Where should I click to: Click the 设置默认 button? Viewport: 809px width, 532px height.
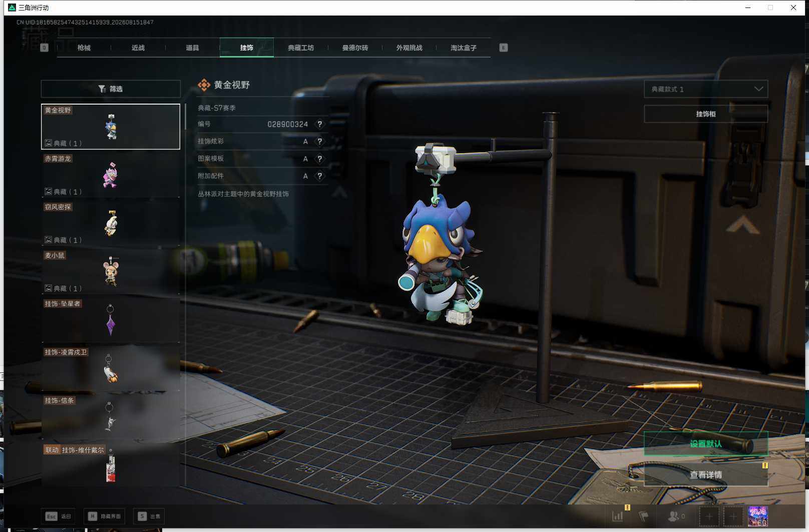coord(706,444)
